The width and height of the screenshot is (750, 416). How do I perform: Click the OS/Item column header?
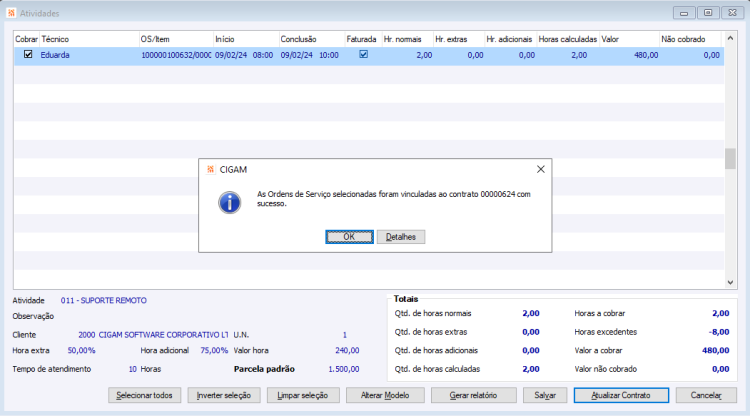coord(176,39)
